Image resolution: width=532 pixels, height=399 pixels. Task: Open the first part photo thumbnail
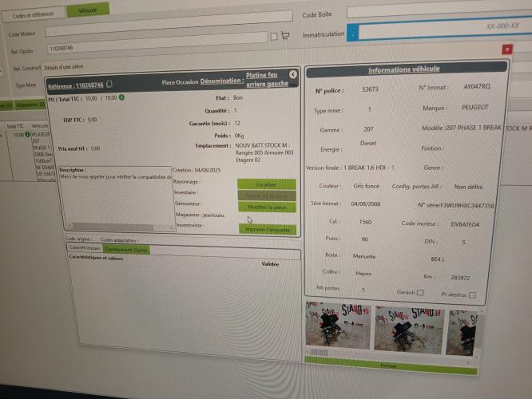point(334,329)
